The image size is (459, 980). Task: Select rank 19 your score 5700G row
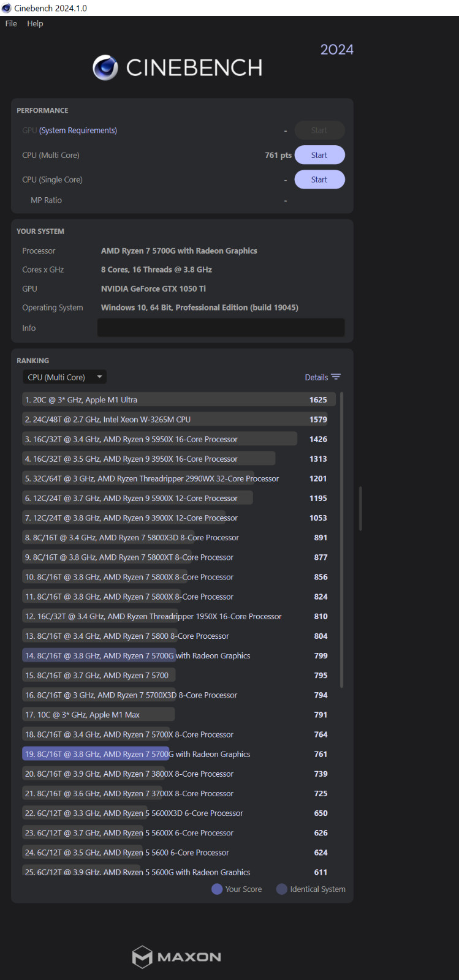point(179,754)
